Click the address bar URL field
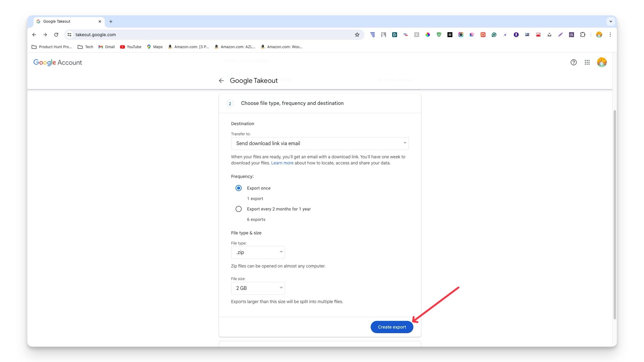This screenshot has width=644, height=362. click(214, 35)
